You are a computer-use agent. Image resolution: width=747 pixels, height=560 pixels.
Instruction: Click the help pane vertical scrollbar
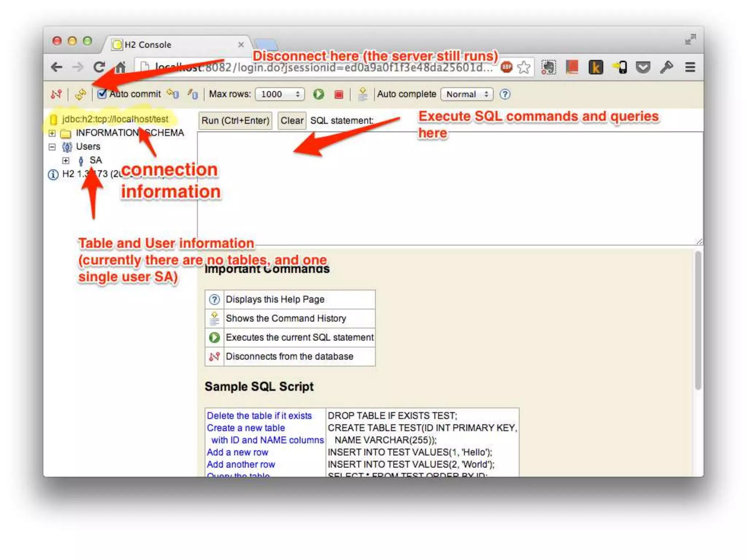(x=698, y=321)
